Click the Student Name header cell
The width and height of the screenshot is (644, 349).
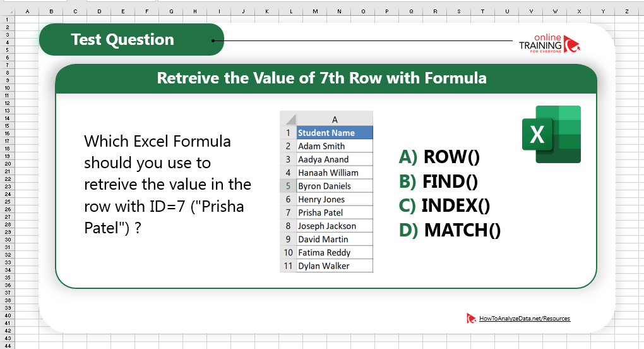pos(335,133)
